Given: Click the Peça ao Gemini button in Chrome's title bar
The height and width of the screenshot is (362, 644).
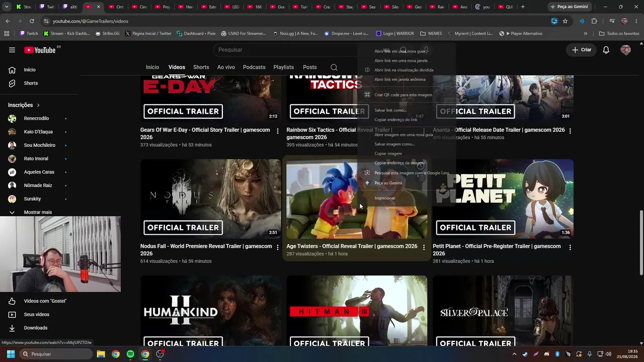Looking at the screenshot, I should pos(569,7).
